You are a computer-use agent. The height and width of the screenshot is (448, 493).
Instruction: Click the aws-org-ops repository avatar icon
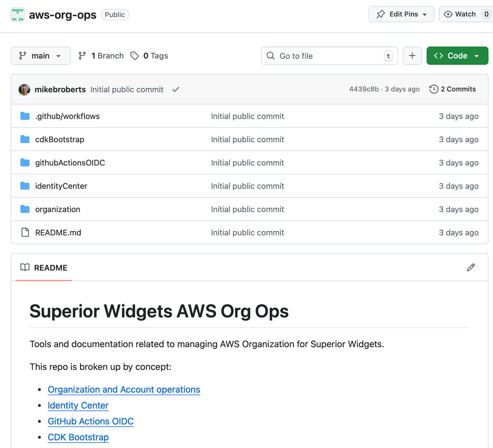(18, 15)
